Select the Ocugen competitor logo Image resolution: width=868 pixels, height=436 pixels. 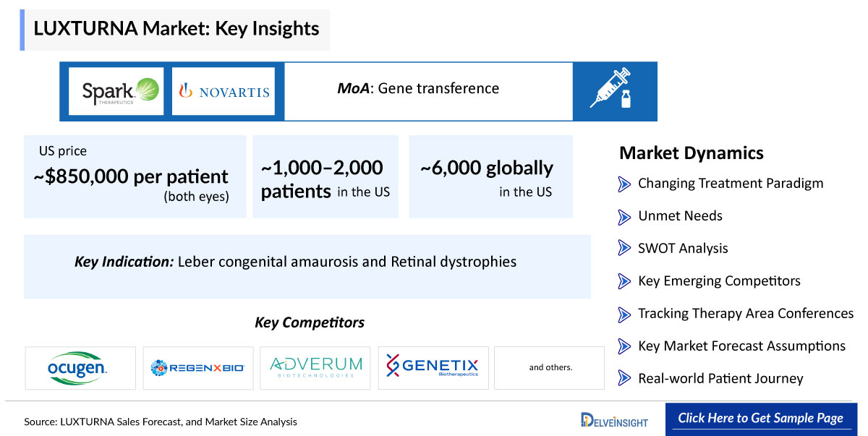pos(80,368)
